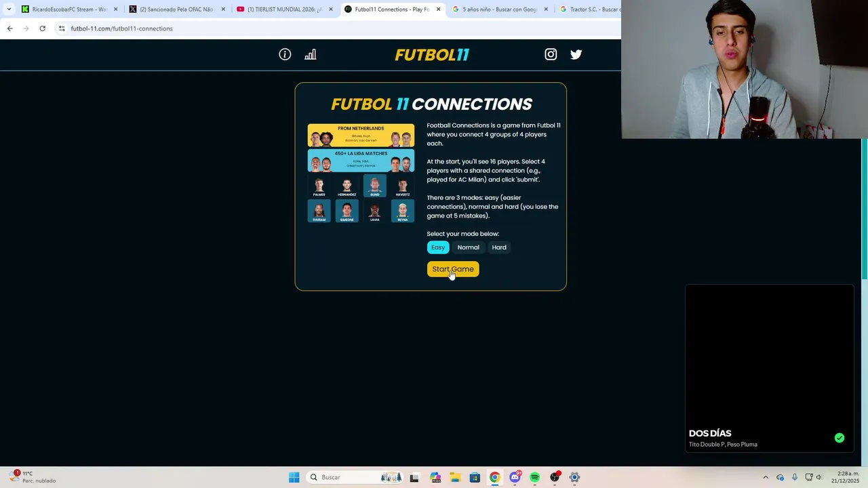The width and height of the screenshot is (868, 488).
Task: Select Normal mode
Action: pos(468,247)
